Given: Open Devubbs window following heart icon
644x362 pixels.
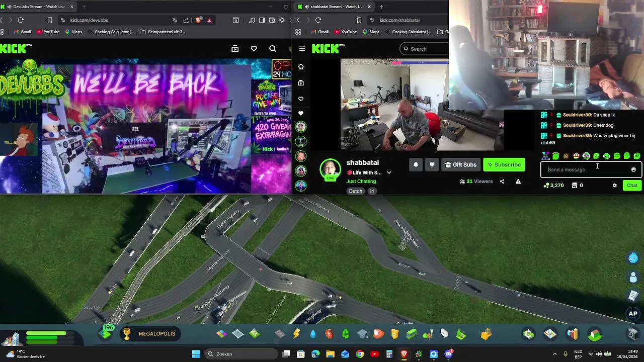Looking at the screenshot, I should point(254,49).
